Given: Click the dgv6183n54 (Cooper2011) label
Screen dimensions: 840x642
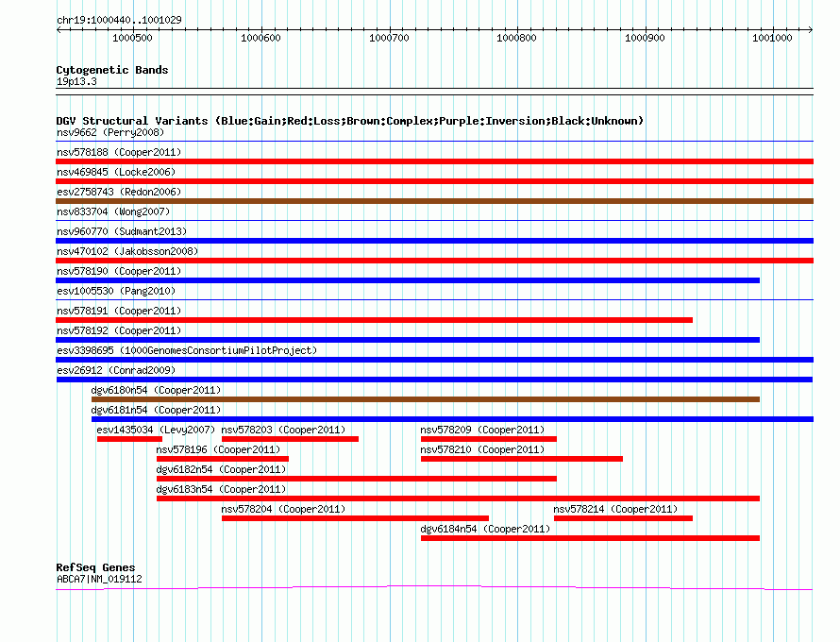Looking at the screenshot, I should tap(221, 489).
